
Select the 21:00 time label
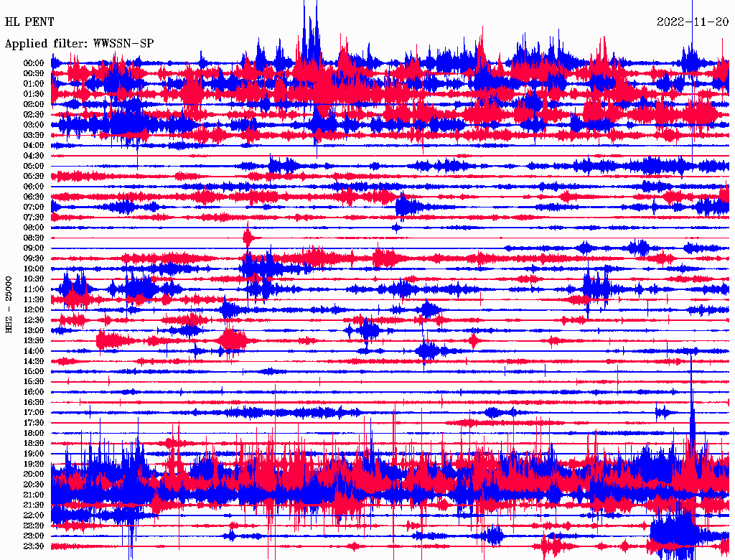pyautogui.click(x=34, y=495)
